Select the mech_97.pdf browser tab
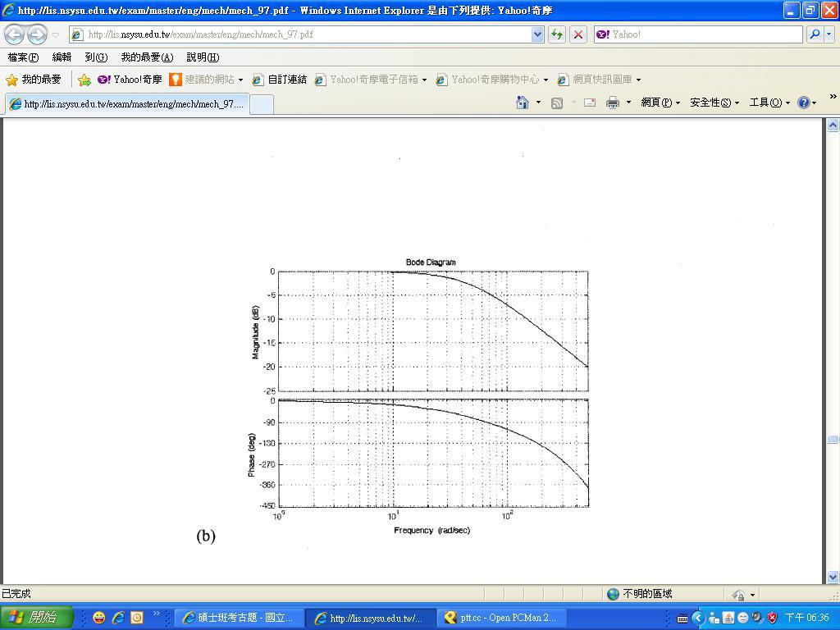The image size is (840, 630). click(127, 104)
